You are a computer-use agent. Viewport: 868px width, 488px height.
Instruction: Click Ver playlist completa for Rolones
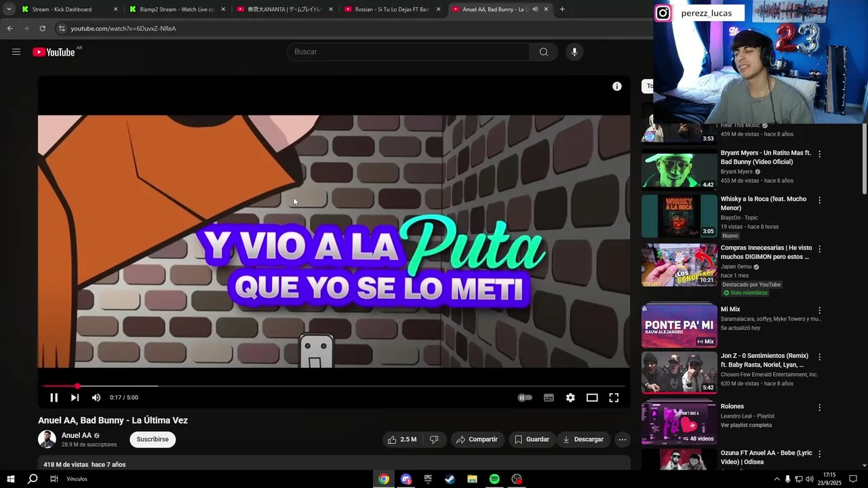point(746,425)
